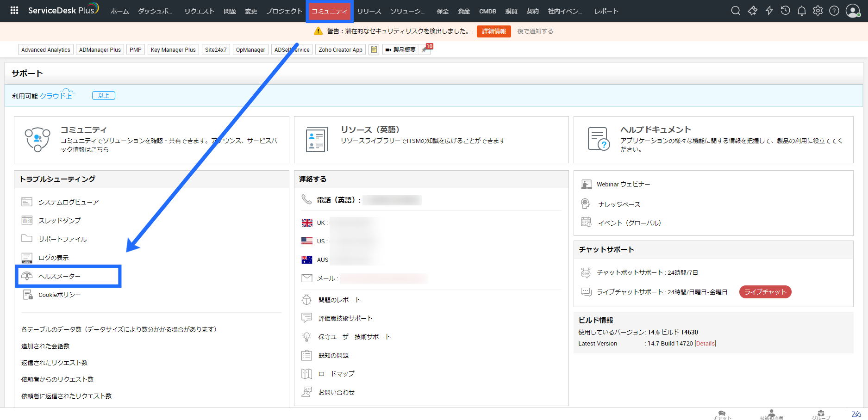The width and height of the screenshot is (868, 420).
Task: Open quick actions lightning icon
Action: coord(769,11)
